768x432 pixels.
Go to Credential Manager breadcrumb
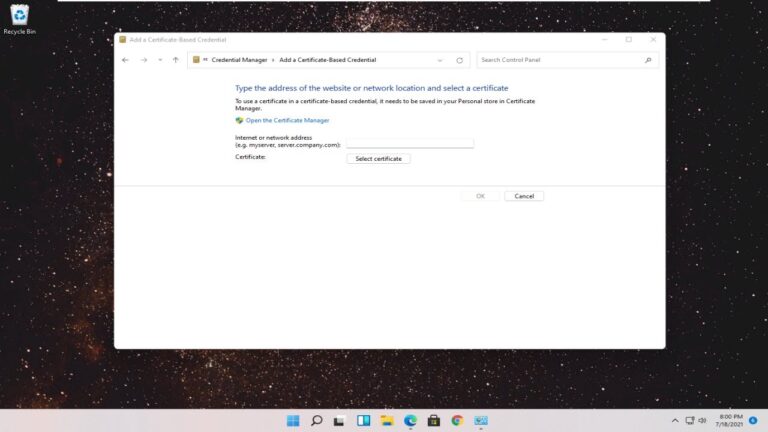pos(239,60)
